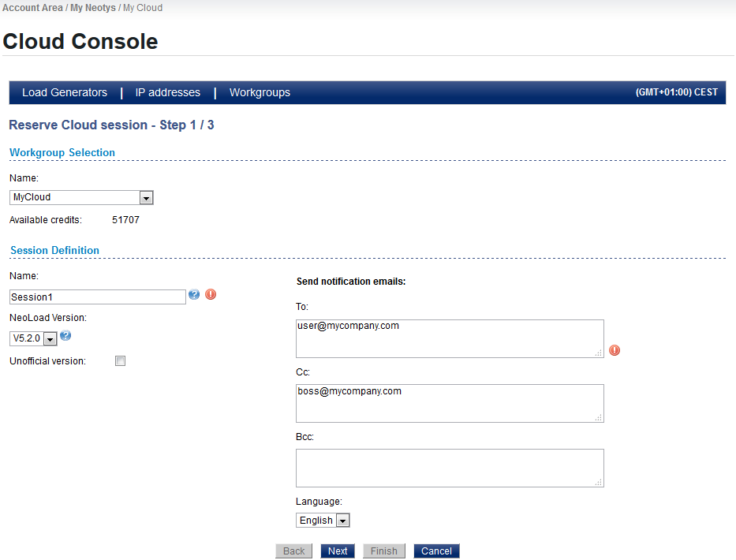This screenshot has width=736, height=560.
Task: Open the Language dropdown
Action: coord(342,521)
